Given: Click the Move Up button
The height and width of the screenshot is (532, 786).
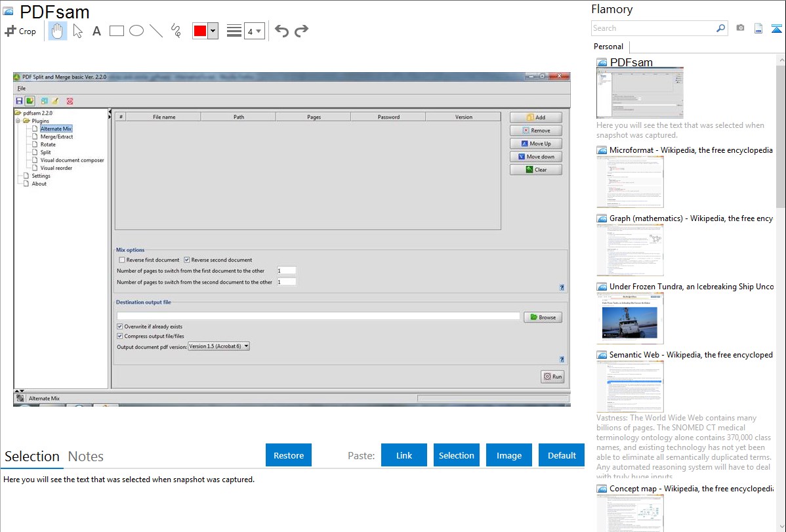Looking at the screenshot, I should (536, 144).
